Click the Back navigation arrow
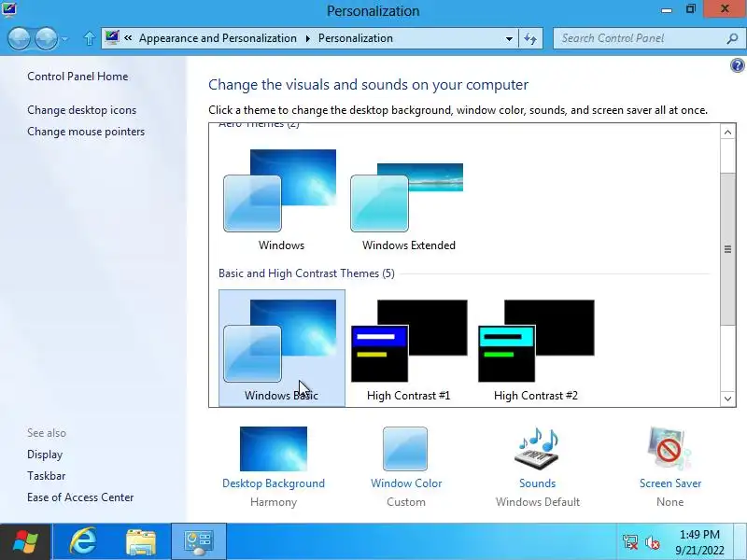 click(19, 38)
